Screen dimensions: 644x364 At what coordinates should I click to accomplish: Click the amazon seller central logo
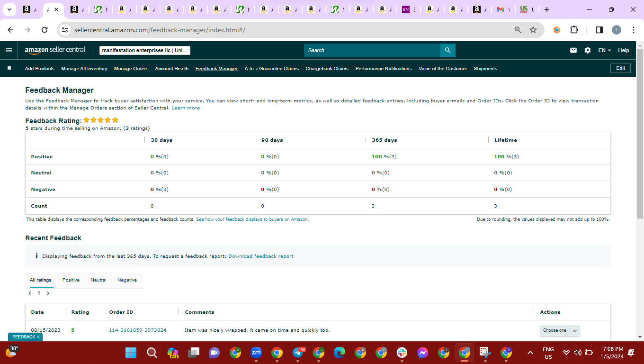click(55, 50)
